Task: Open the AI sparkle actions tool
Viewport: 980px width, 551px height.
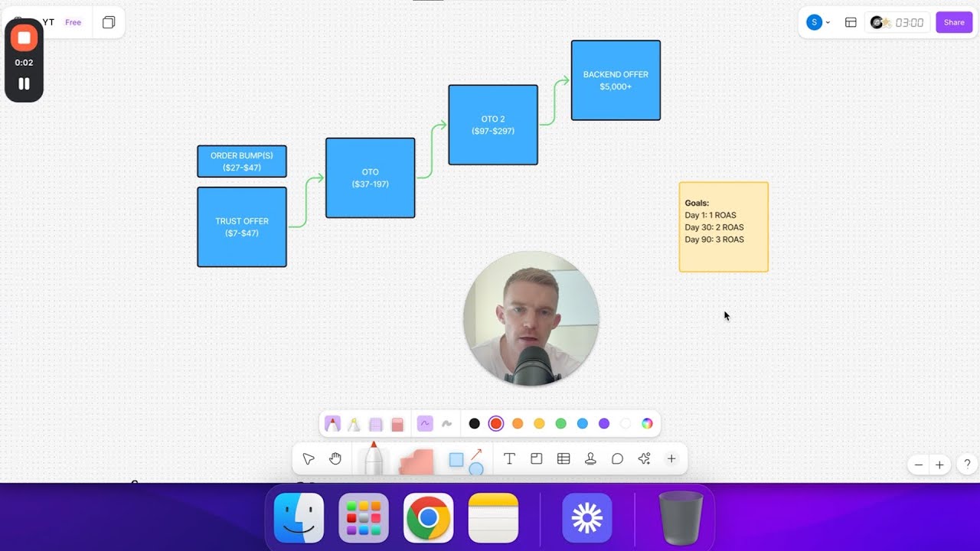Action: (644, 459)
